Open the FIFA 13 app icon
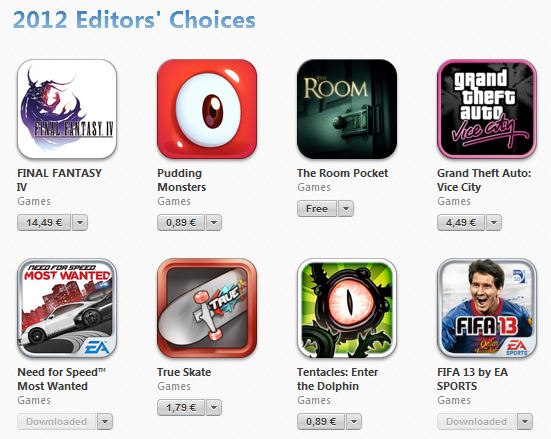 tap(487, 308)
